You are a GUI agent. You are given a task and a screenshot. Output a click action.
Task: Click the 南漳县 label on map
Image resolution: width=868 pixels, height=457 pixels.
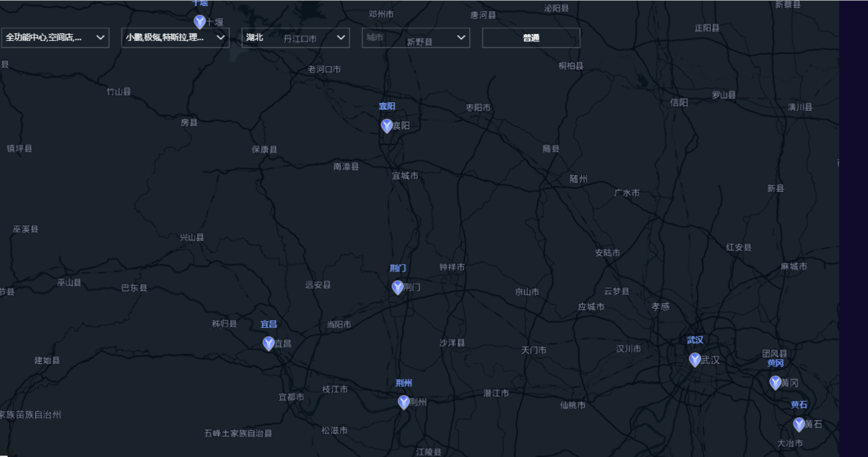coord(346,167)
